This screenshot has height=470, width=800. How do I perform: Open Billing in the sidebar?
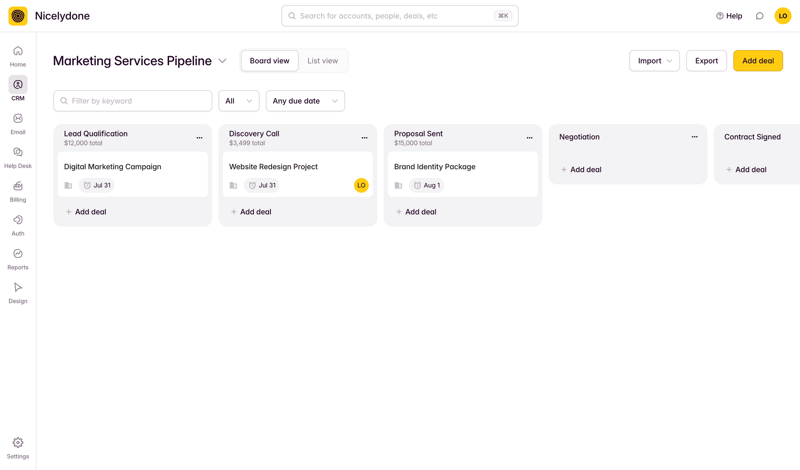(x=18, y=191)
